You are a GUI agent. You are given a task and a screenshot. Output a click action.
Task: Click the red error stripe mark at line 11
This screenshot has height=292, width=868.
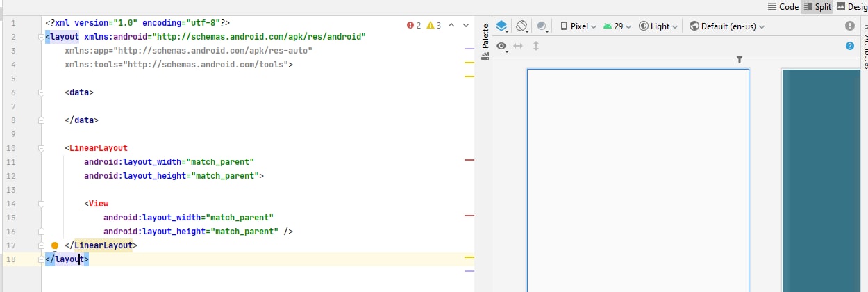[469, 160]
